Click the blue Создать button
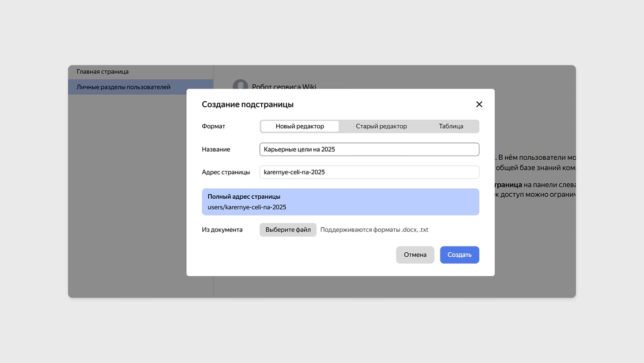This screenshot has width=644, height=363. tap(459, 255)
